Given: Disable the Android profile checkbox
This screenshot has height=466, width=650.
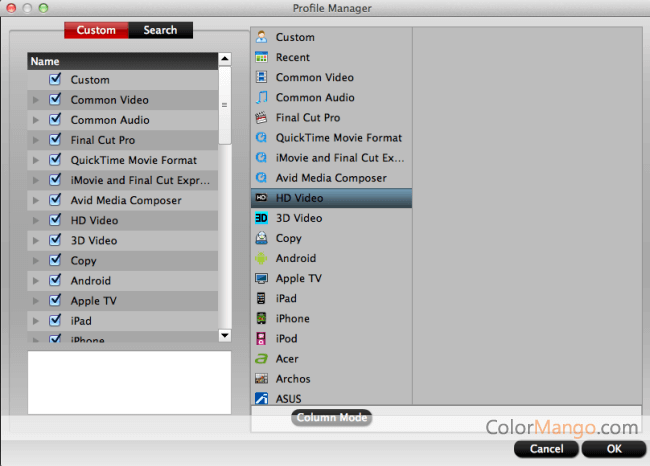Looking at the screenshot, I should [55, 281].
